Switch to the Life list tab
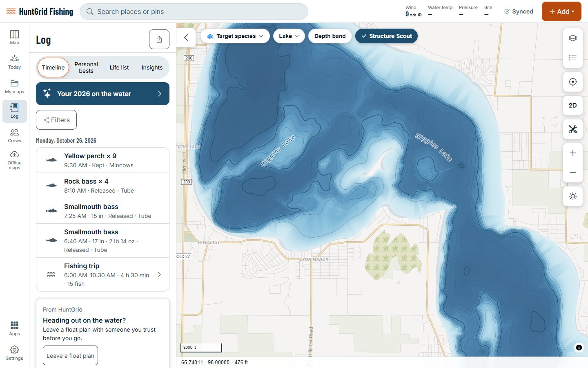 tap(119, 67)
